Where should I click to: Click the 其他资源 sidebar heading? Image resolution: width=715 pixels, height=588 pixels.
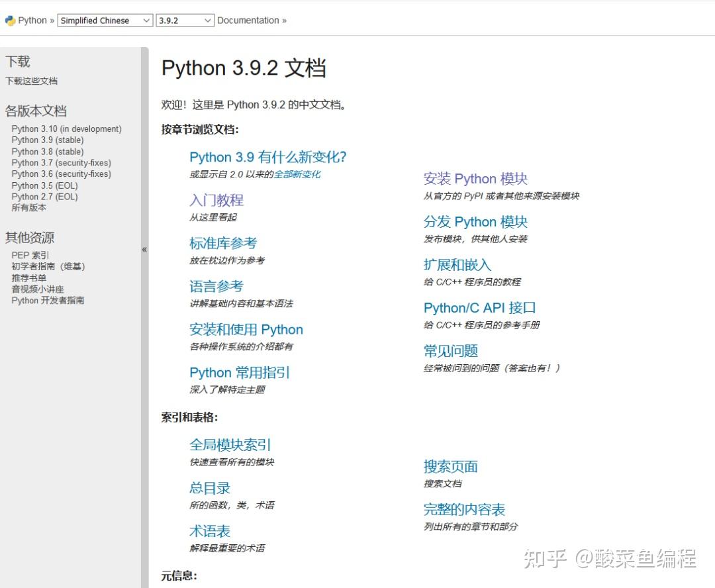[x=30, y=238]
